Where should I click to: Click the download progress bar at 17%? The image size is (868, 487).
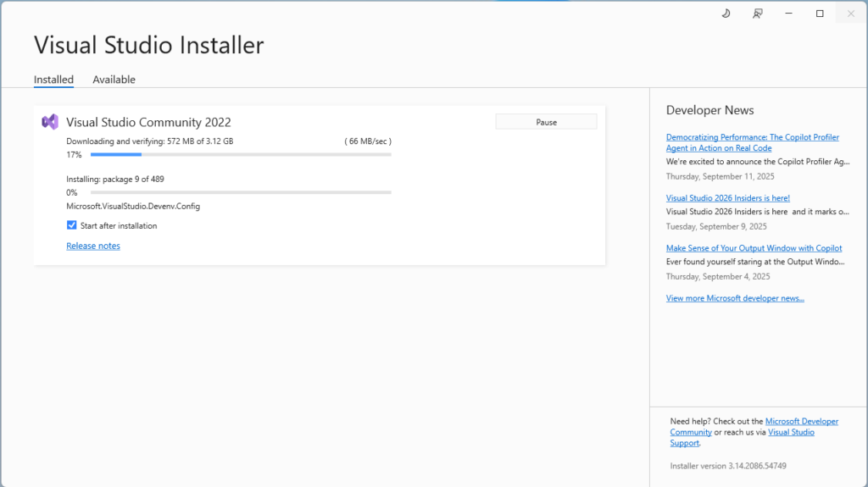click(241, 155)
